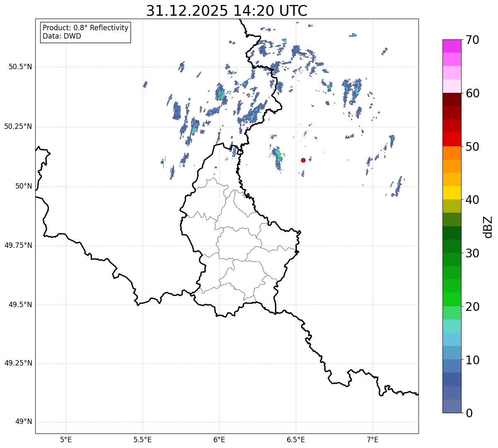This screenshot has width=498, height=448.
Task: Click the title "31.12.2025 14:20 UTC"
Action: click(227, 10)
